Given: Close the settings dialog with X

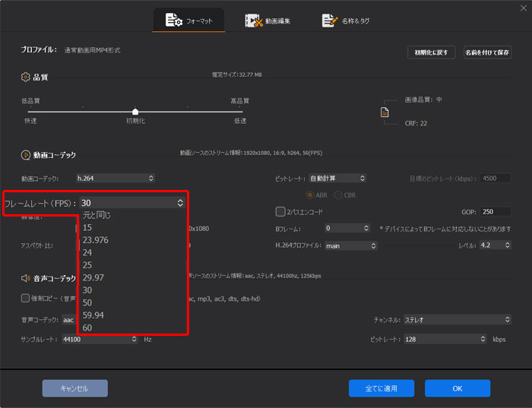Looking at the screenshot, I should (523, 8).
